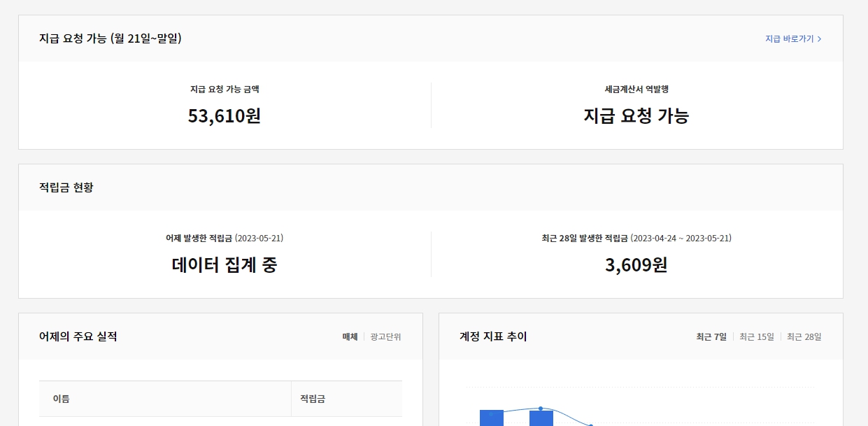Open the 지급 바로가기 link

coord(789,40)
